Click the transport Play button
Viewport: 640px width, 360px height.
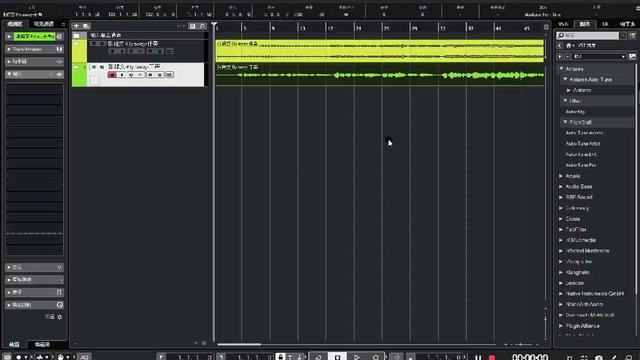356,357
